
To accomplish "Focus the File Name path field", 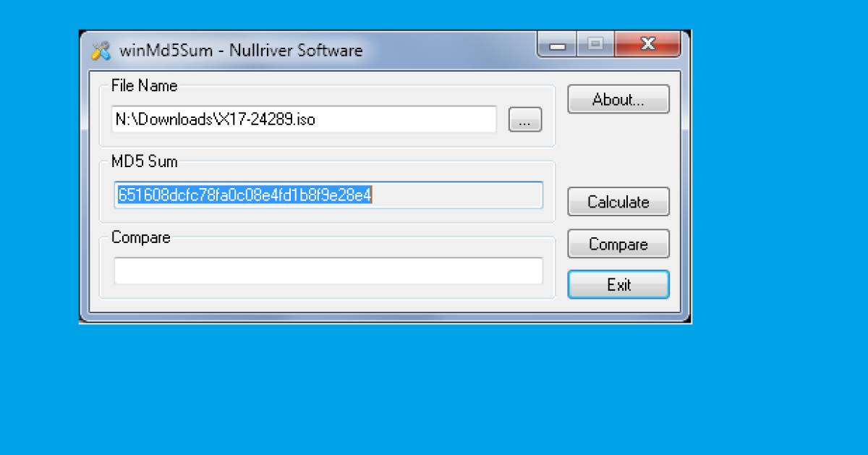I will tap(305, 119).
